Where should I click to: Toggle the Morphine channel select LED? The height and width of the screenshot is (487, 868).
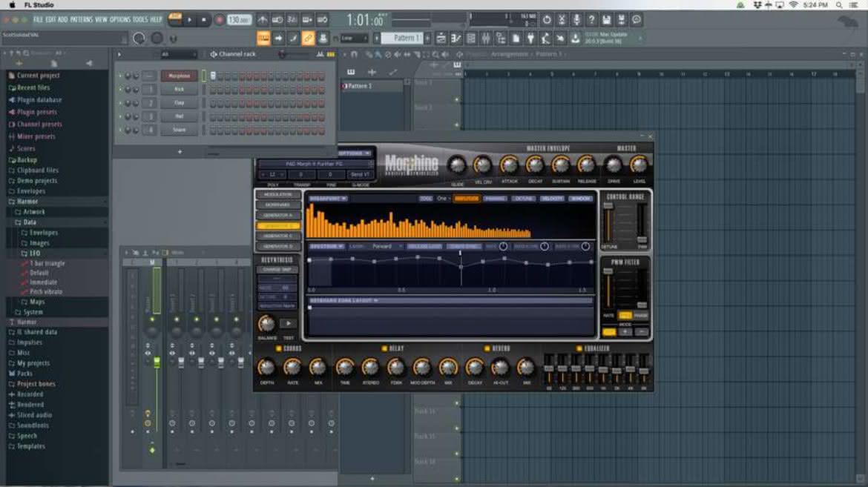click(203, 76)
